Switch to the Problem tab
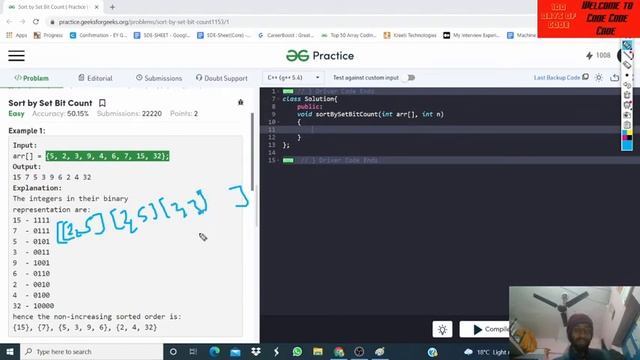 tap(31, 78)
